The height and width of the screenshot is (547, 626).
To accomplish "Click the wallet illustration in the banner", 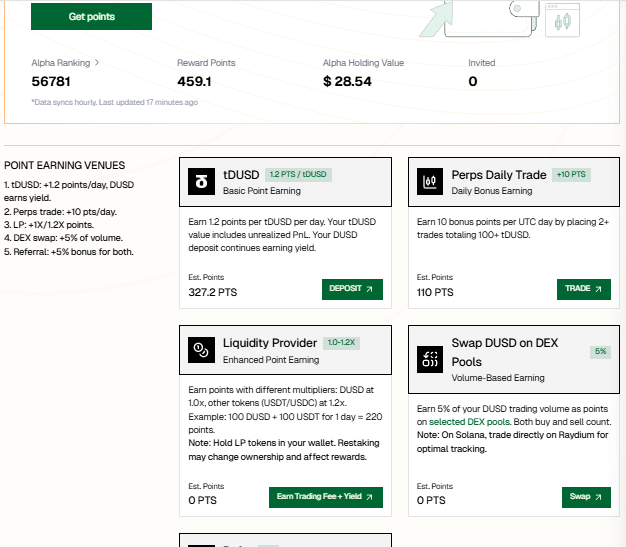I will tap(491, 18).
